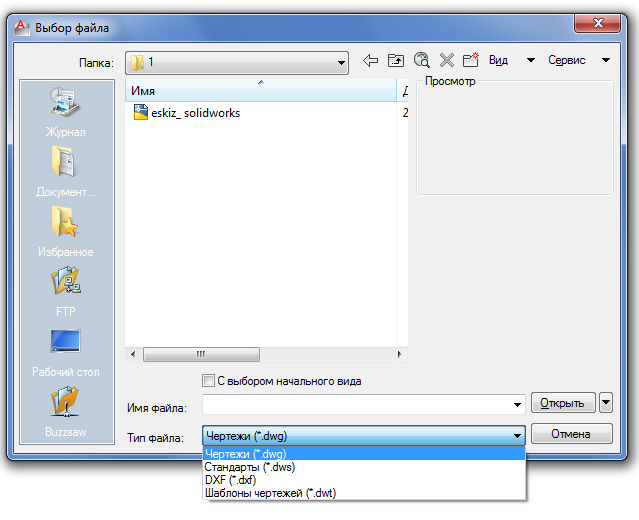The width and height of the screenshot is (639, 520).
Task: Choose Шаблоны чертежей (*.dwt) file type
Action: (364, 493)
